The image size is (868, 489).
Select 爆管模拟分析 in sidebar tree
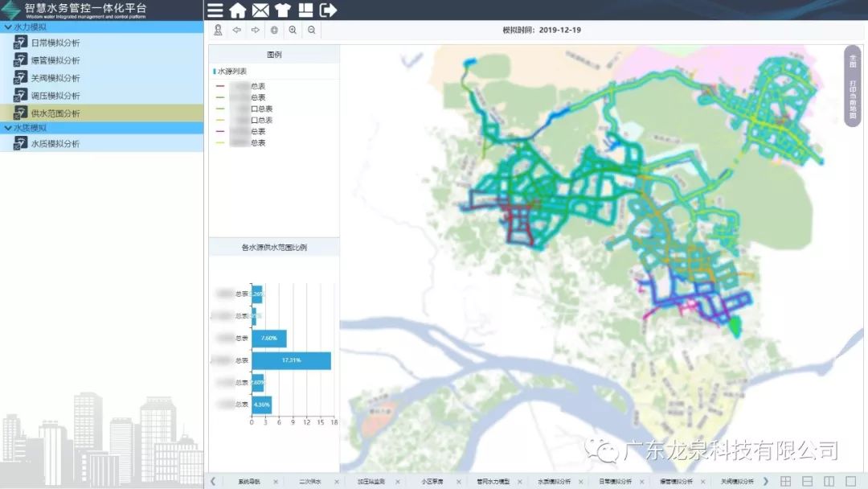point(55,61)
